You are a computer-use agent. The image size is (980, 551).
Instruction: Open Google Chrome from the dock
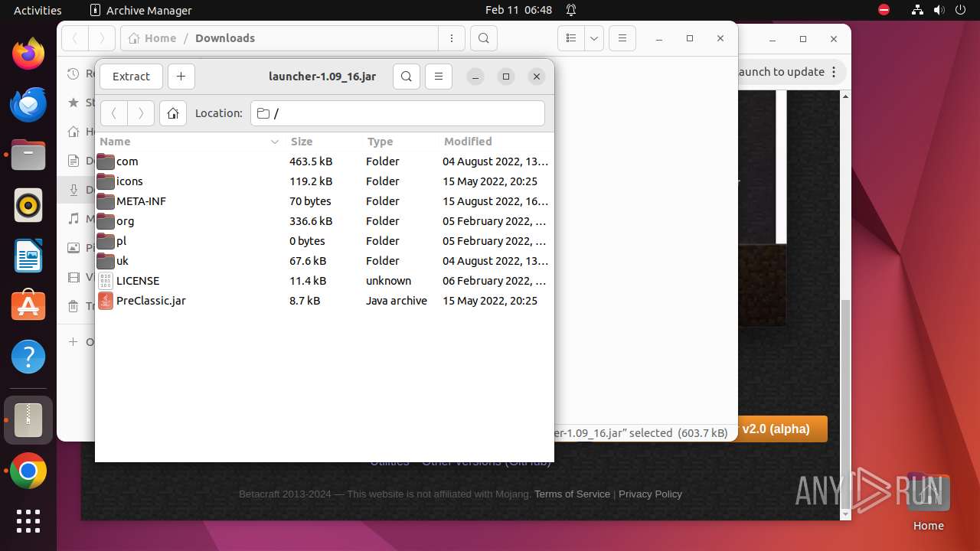tap(28, 472)
